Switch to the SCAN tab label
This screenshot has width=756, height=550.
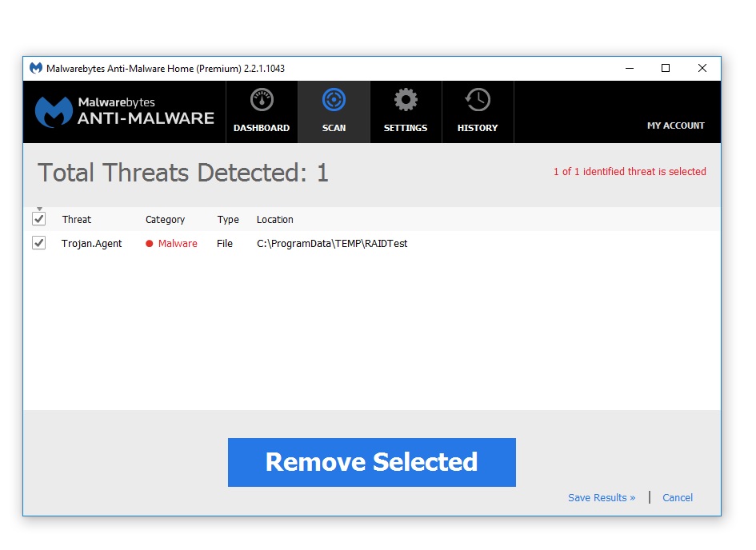(x=334, y=128)
